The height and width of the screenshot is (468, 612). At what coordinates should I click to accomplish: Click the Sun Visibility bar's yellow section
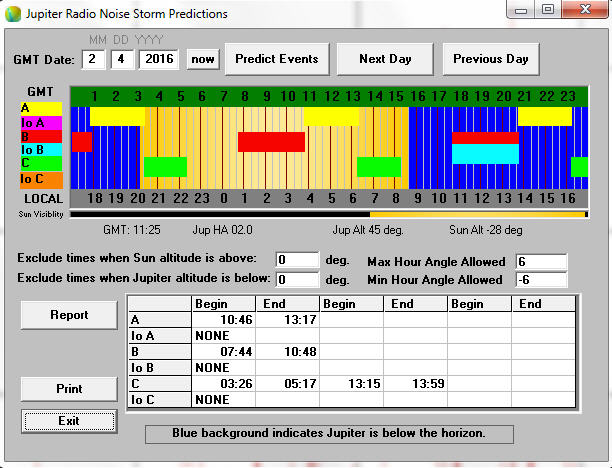(477, 214)
